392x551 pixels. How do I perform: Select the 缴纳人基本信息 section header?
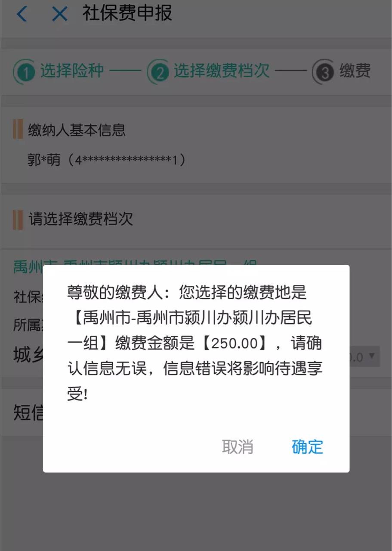click(x=77, y=130)
